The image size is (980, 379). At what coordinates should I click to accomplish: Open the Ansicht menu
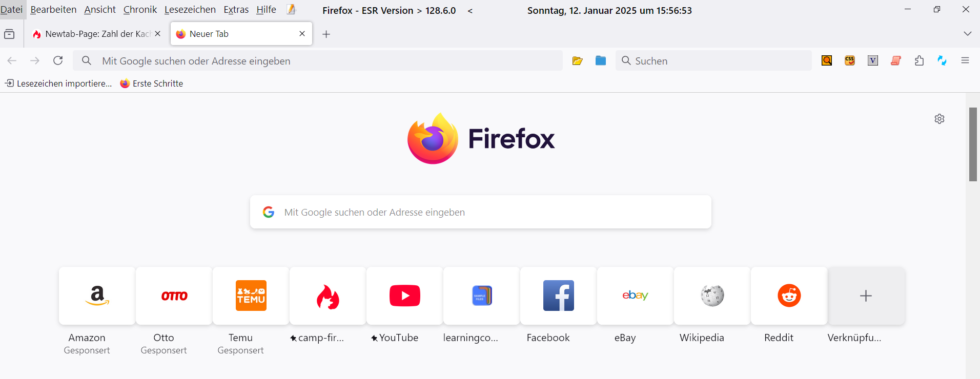pos(100,10)
